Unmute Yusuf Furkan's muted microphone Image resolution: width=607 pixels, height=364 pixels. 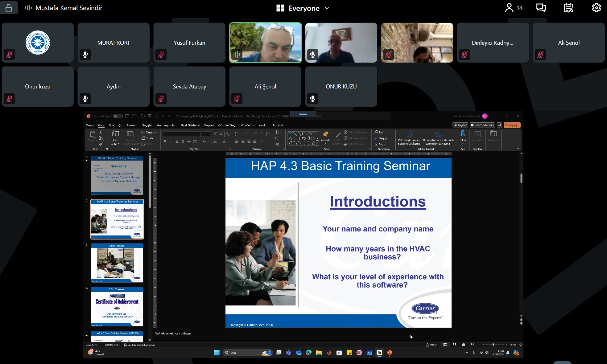161,55
